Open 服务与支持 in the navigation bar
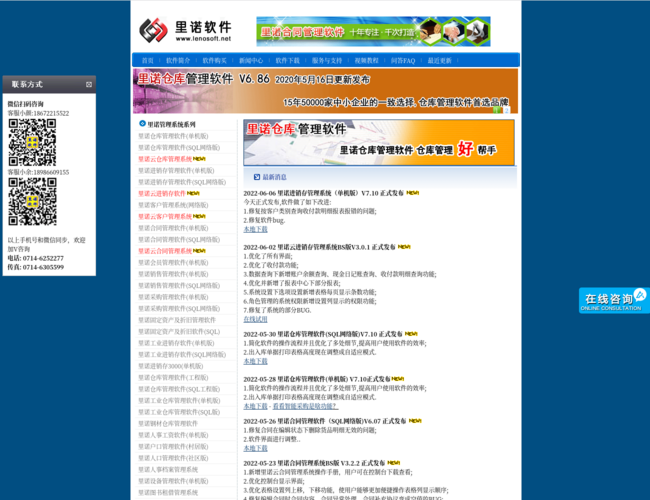The height and width of the screenshot is (500, 650). click(x=327, y=61)
